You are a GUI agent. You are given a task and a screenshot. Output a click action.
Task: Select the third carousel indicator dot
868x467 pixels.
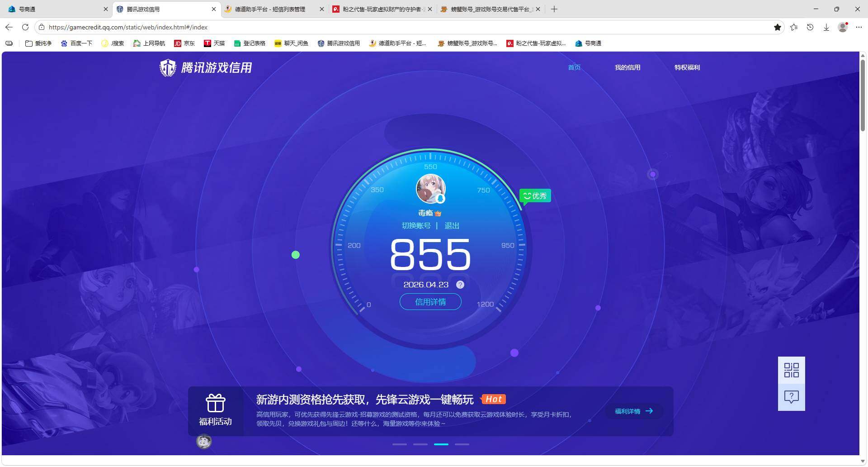coord(441,444)
